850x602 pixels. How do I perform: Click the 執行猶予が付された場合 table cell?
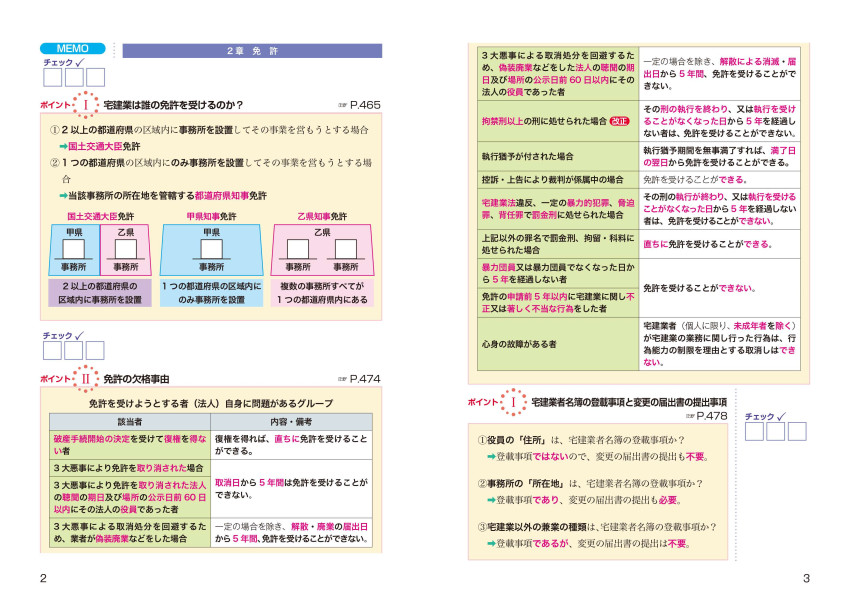[558, 156]
